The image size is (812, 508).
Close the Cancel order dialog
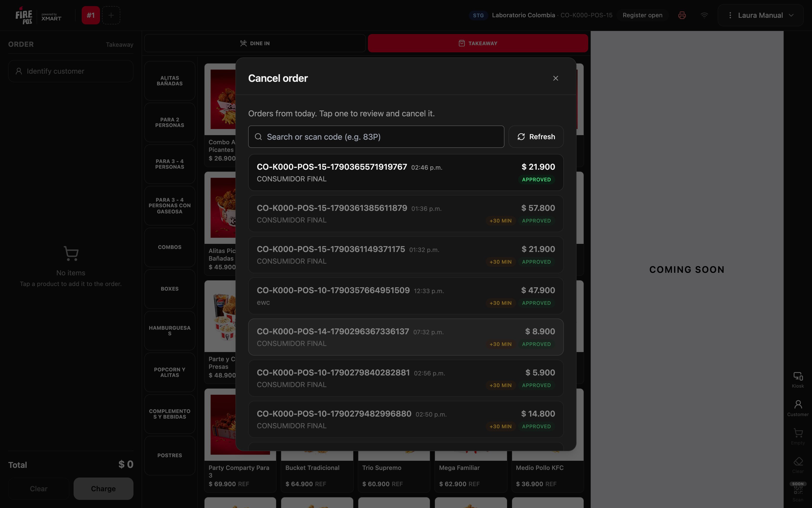pyautogui.click(x=556, y=78)
